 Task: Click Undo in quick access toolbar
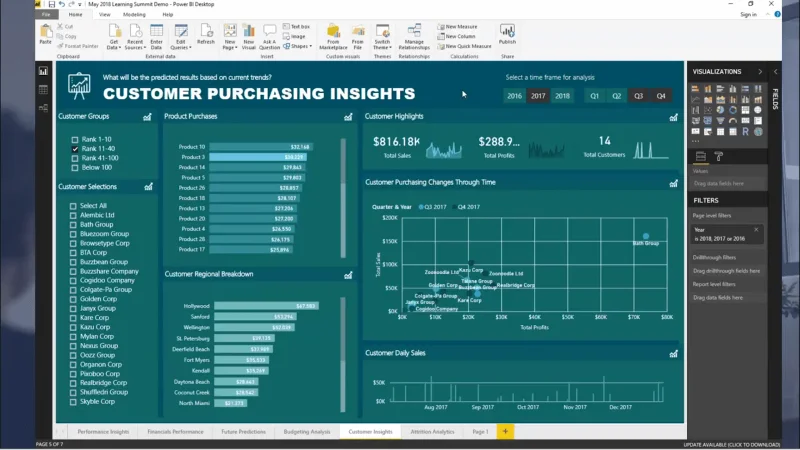click(61, 4)
